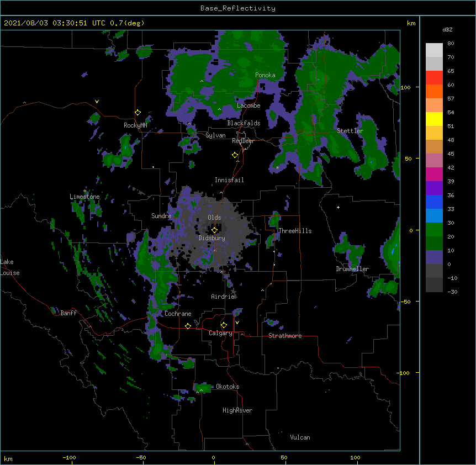Image resolution: width=476 pixels, height=465 pixels.
Task: Click the -30 value in the dBZ legend
Action: point(452,292)
